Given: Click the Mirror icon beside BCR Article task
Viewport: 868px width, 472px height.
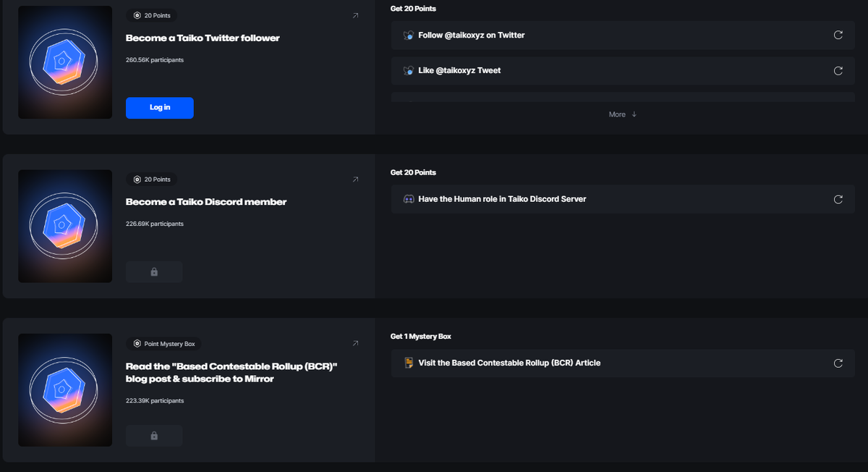Looking at the screenshot, I should point(408,363).
